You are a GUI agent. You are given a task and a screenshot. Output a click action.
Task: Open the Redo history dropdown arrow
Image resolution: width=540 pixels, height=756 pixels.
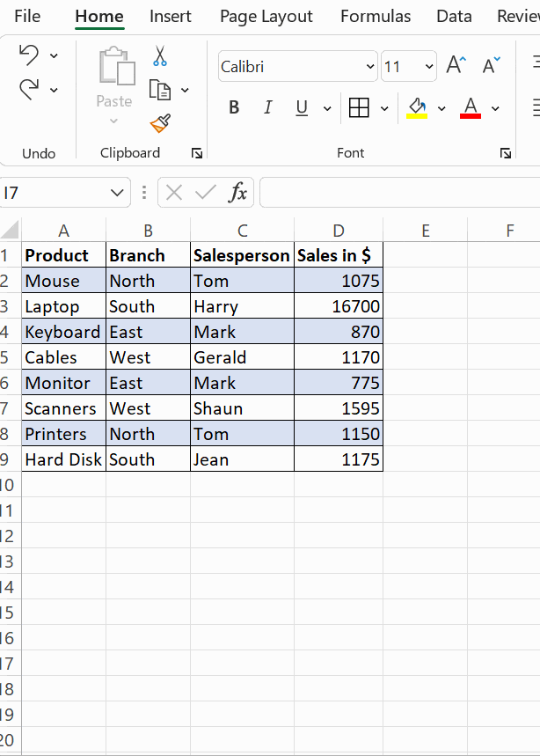coord(54,90)
